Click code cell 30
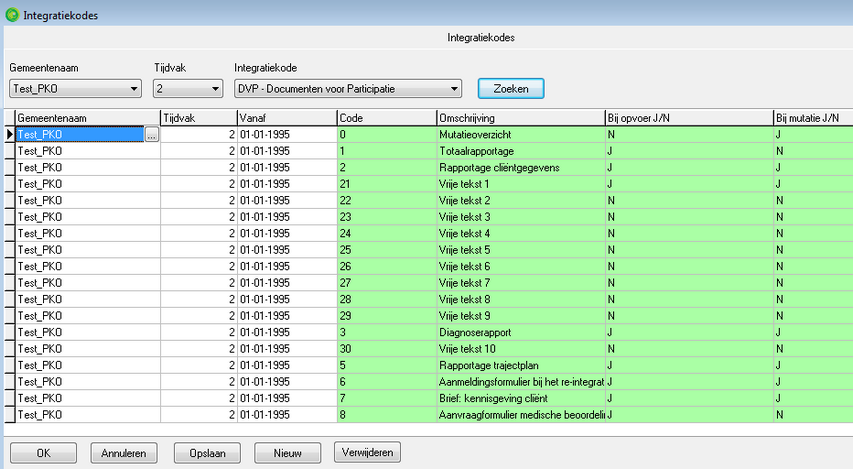This screenshot has width=853, height=469. click(x=387, y=349)
